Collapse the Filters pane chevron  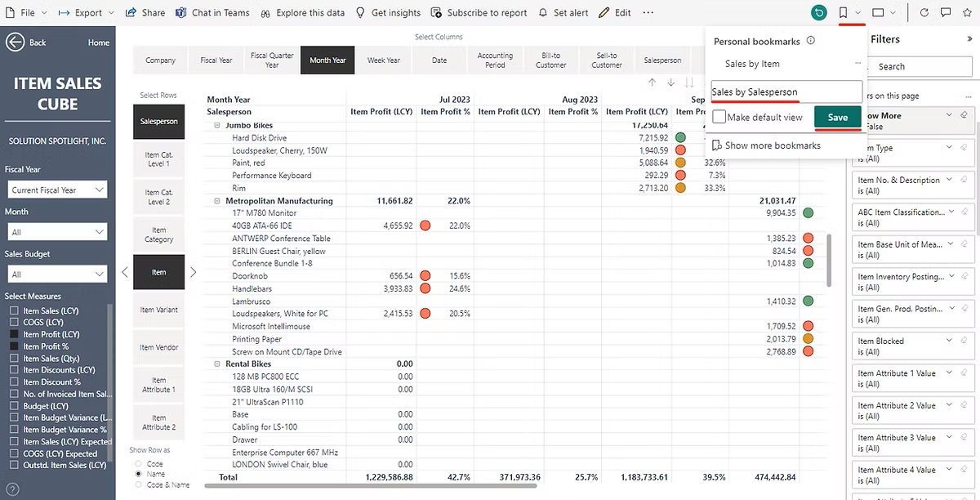(x=969, y=39)
